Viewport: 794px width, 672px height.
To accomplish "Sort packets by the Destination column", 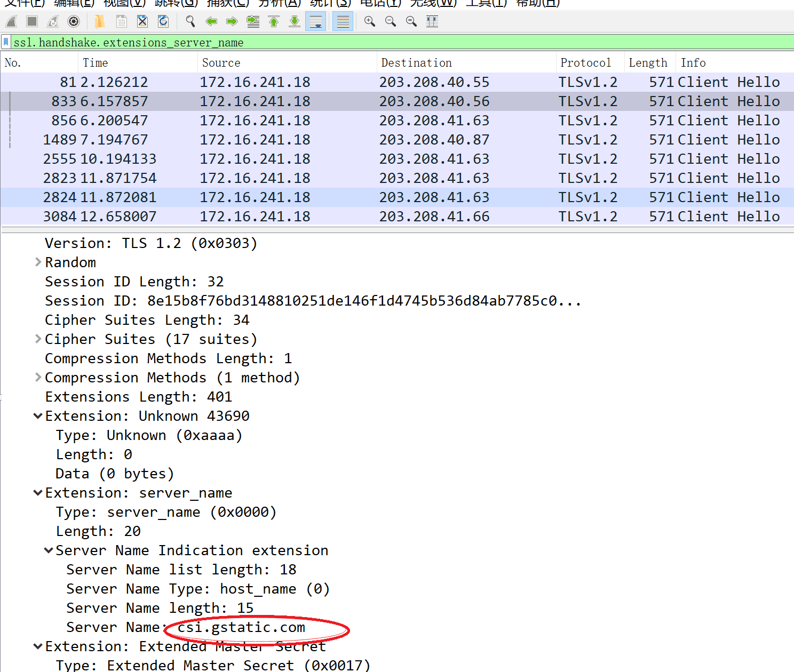I will click(466, 62).
